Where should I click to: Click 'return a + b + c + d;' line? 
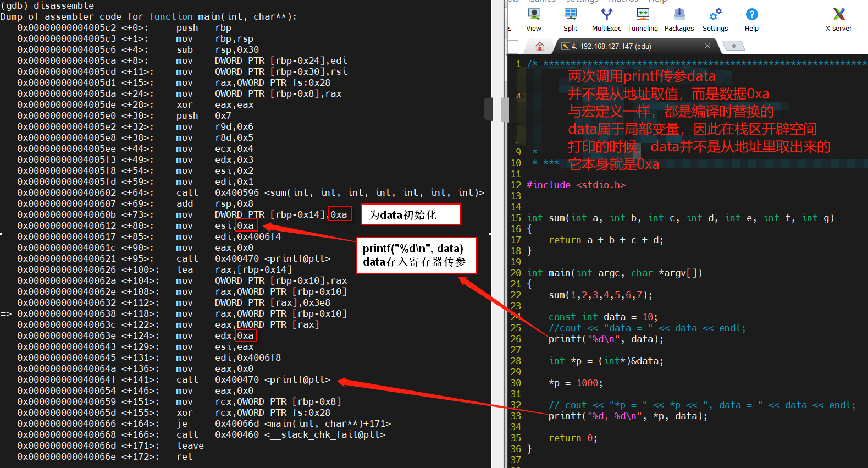606,240
